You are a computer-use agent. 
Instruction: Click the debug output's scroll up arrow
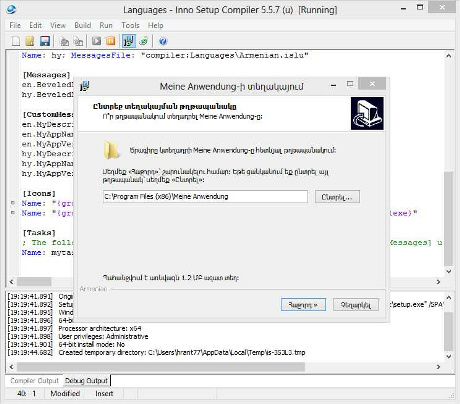point(449,297)
